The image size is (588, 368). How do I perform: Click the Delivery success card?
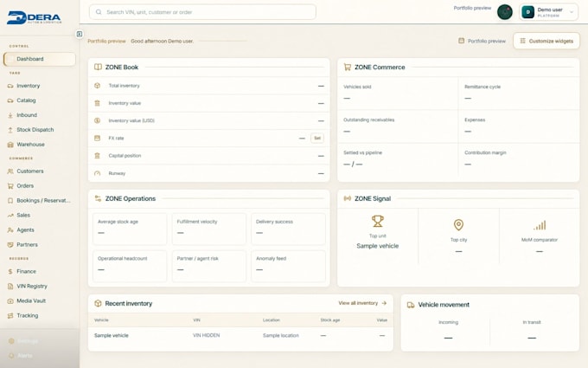coord(288,229)
